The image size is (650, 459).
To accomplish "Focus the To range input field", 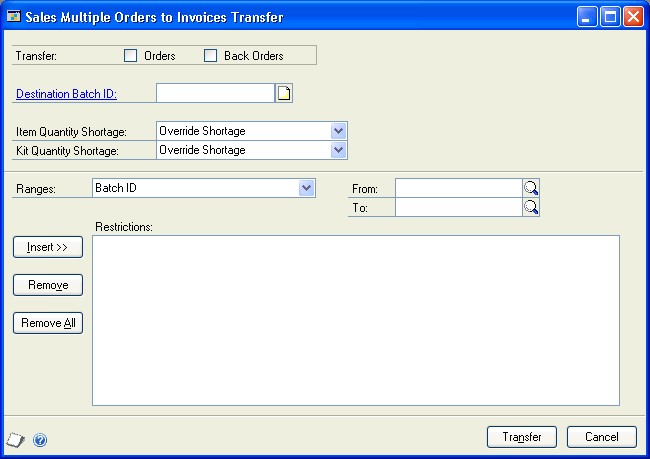I will coord(458,207).
